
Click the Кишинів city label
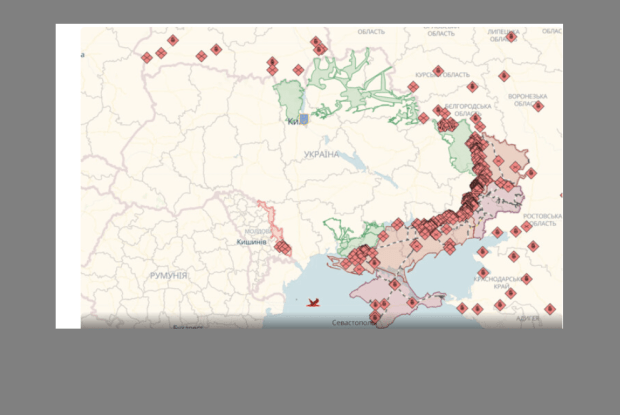click(251, 242)
